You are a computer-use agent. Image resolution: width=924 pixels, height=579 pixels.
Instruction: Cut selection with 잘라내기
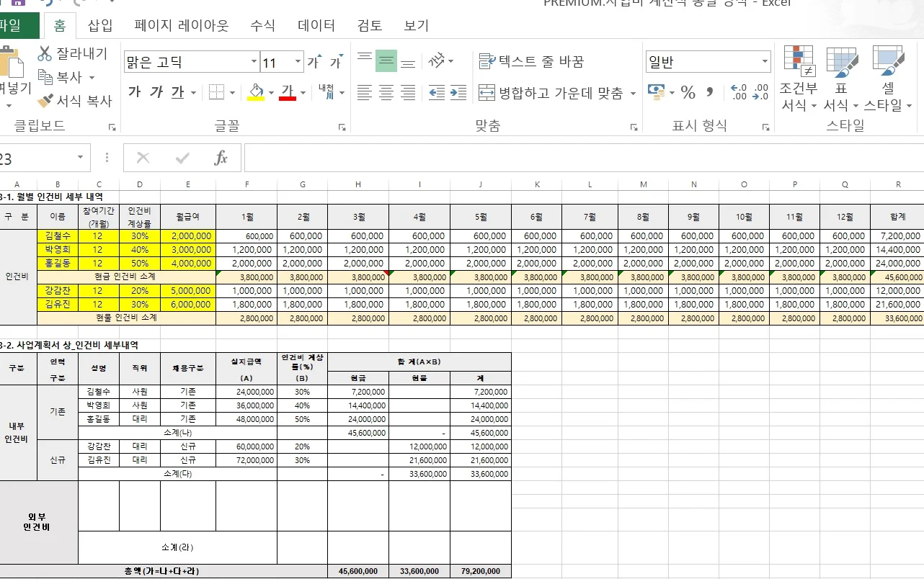tap(72, 53)
